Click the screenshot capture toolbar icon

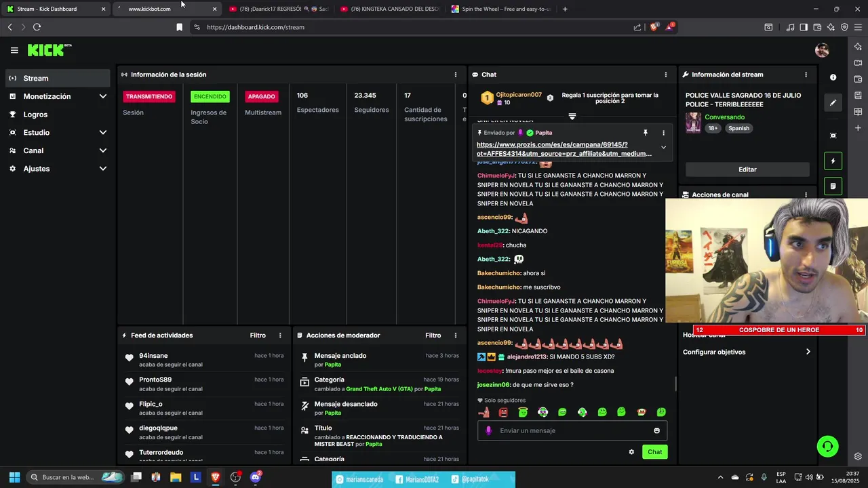point(833,136)
